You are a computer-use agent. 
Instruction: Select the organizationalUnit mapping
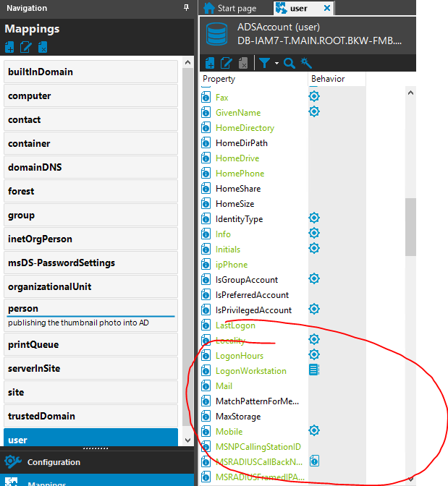click(x=90, y=286)
